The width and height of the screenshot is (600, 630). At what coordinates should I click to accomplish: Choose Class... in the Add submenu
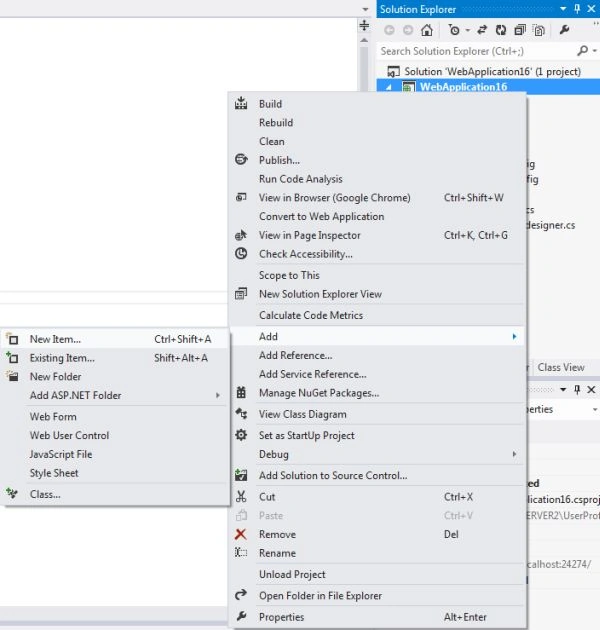[116, 495]
